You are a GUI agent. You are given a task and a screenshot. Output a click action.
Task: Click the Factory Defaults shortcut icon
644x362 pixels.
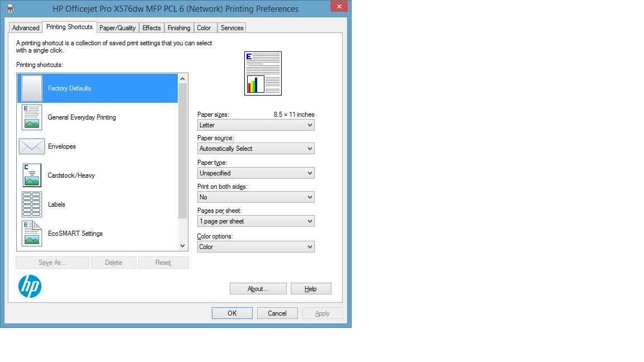click(32, 88)
